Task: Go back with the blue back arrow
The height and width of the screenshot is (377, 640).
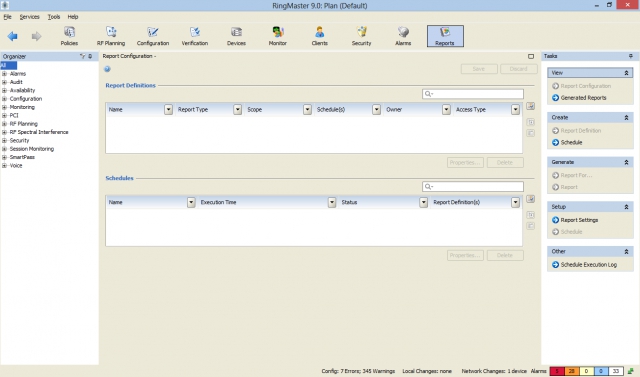Action: tap(13, 36)
